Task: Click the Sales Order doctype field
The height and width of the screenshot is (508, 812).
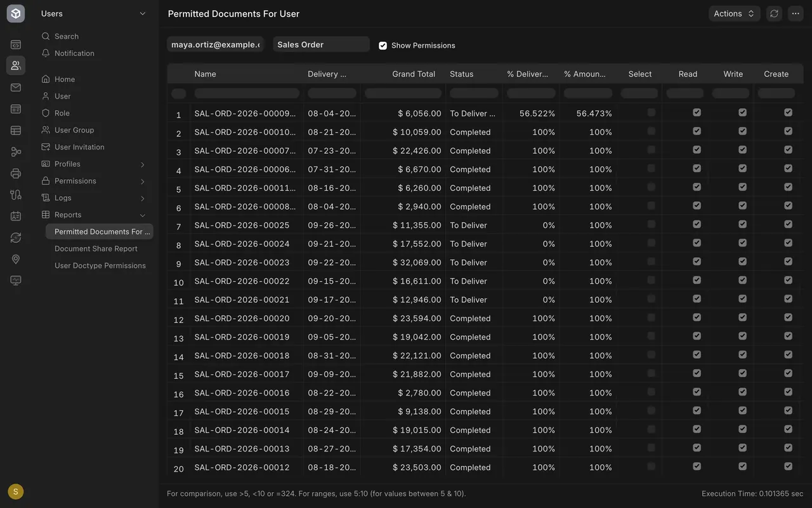Action: [x=321, y=44]
